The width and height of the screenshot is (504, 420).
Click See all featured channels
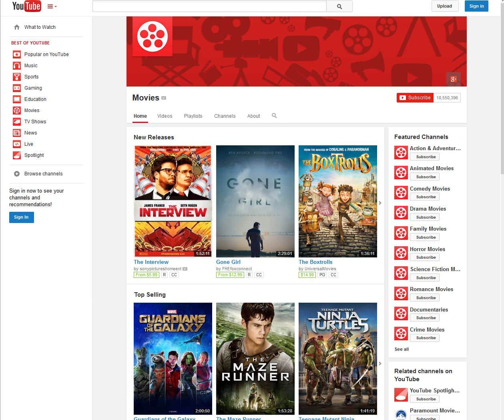pos(402,349)
